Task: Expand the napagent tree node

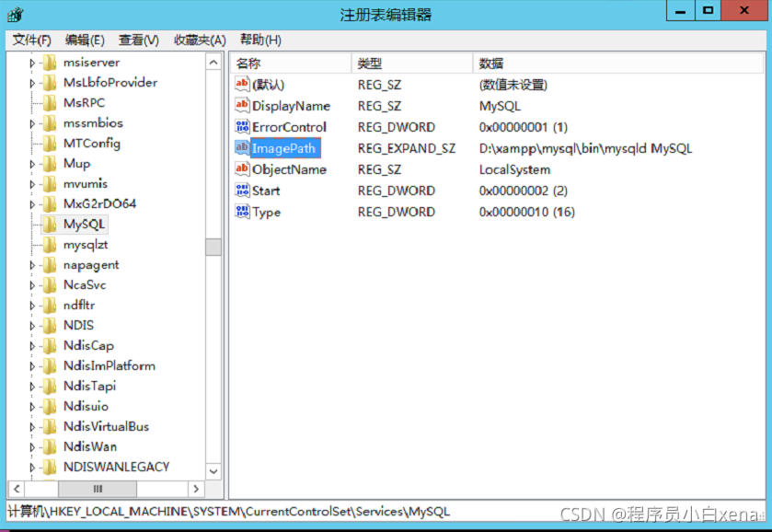Action: tap(32, 265)
